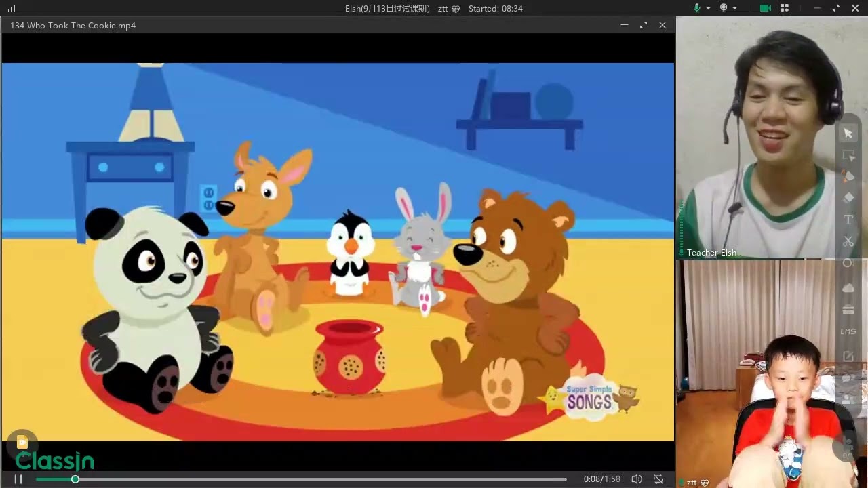Screen dimensions: 868x488
Task: Select the text T tool
Action: click(x=848, y=220)
